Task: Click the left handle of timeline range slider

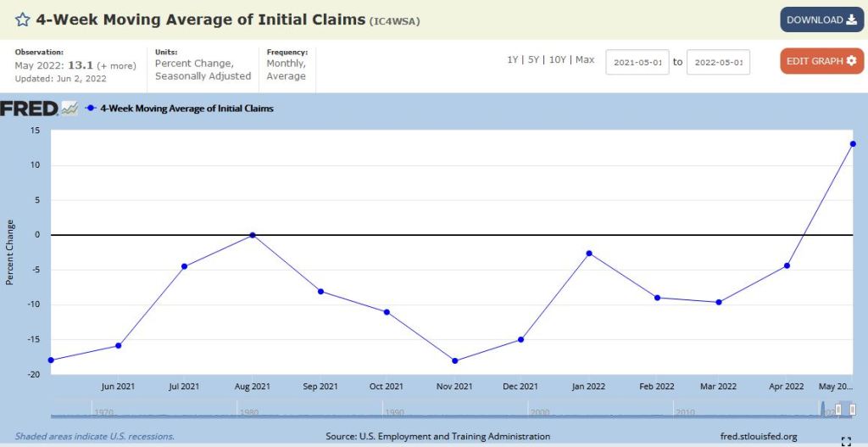Action: 837,410
